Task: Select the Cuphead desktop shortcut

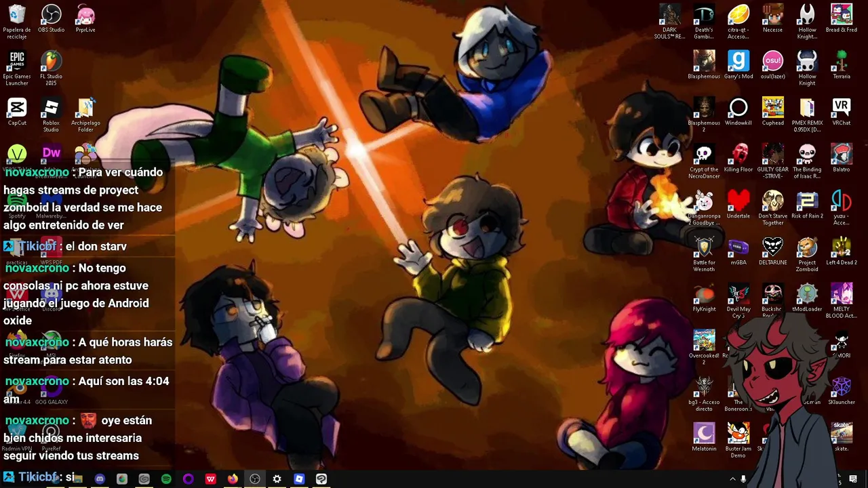Action: pos(772,112)
